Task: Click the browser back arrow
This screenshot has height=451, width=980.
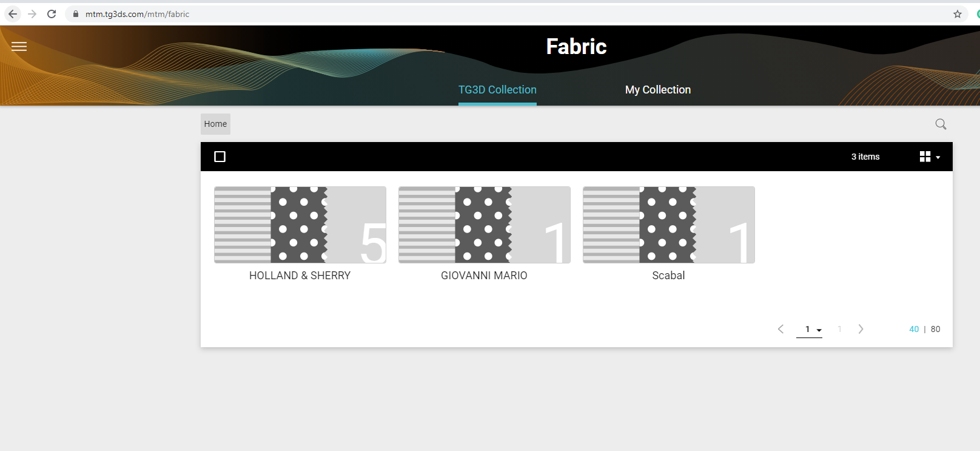Action: [x=13, y=14]
